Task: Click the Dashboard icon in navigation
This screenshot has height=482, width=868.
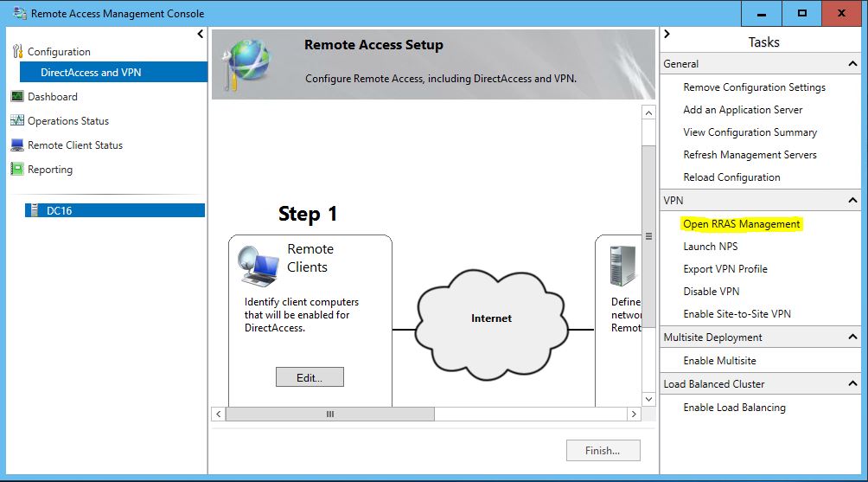Action: pos(17,96)
